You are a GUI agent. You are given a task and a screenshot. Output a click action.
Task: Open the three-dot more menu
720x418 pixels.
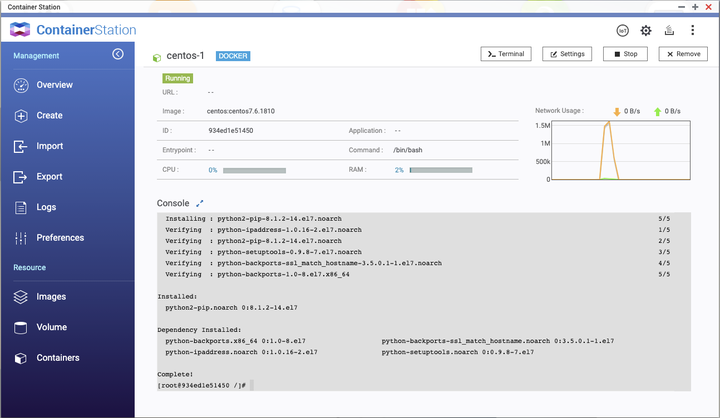[x=692, y=30]
